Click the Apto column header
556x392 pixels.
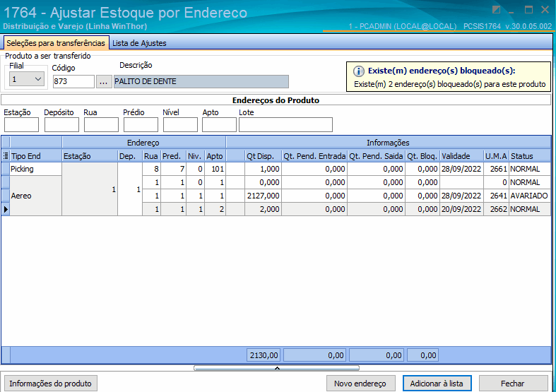click(215, 156)
